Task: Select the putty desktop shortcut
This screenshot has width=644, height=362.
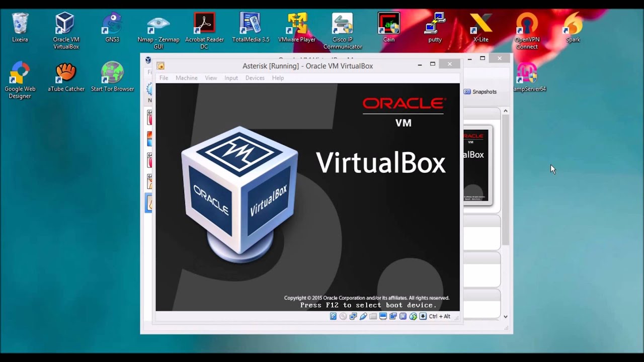Action: coord(435,28)
